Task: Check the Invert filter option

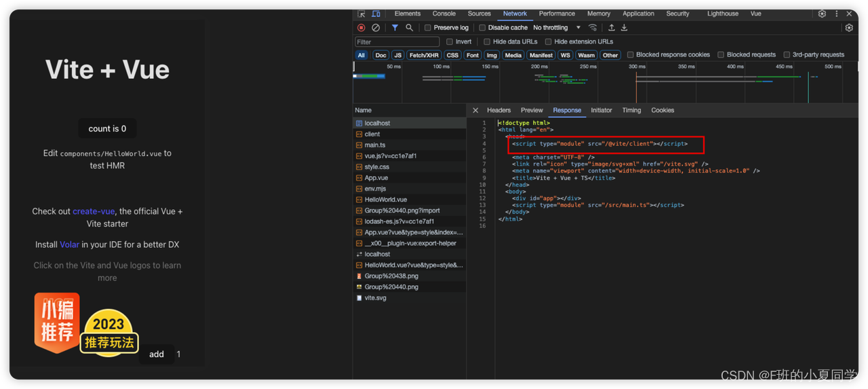Action: 450,41
